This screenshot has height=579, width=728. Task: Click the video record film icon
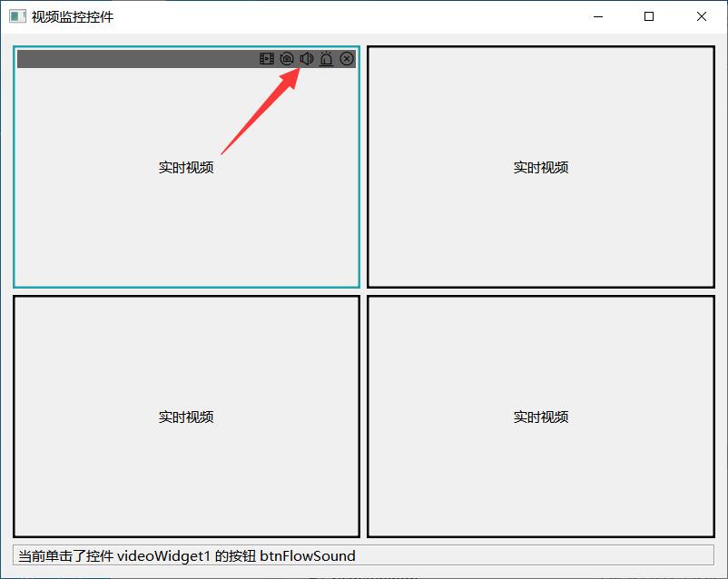[x=266, y=59]
